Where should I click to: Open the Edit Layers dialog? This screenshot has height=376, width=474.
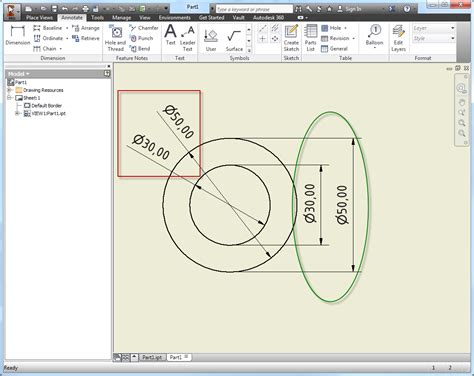point(398,38)
